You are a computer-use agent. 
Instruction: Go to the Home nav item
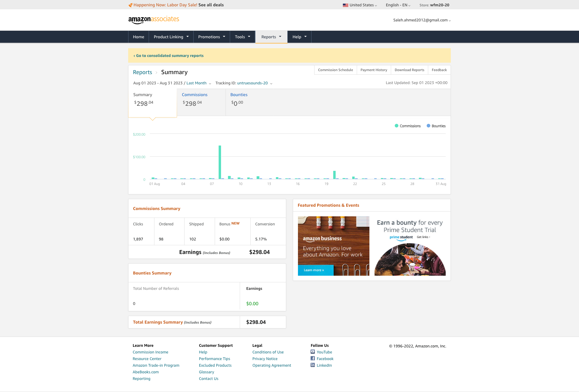[138, 37]
